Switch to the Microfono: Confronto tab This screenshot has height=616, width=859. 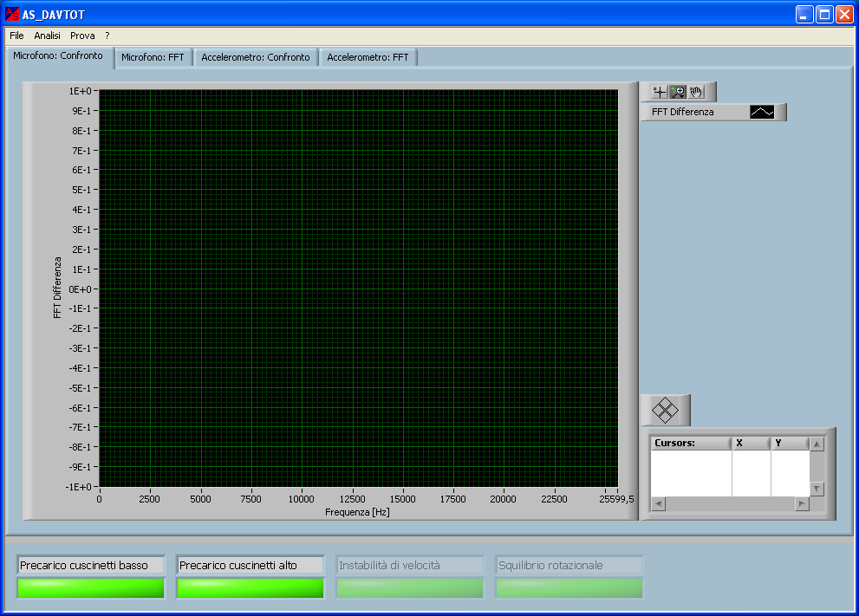tap(58, 55)
